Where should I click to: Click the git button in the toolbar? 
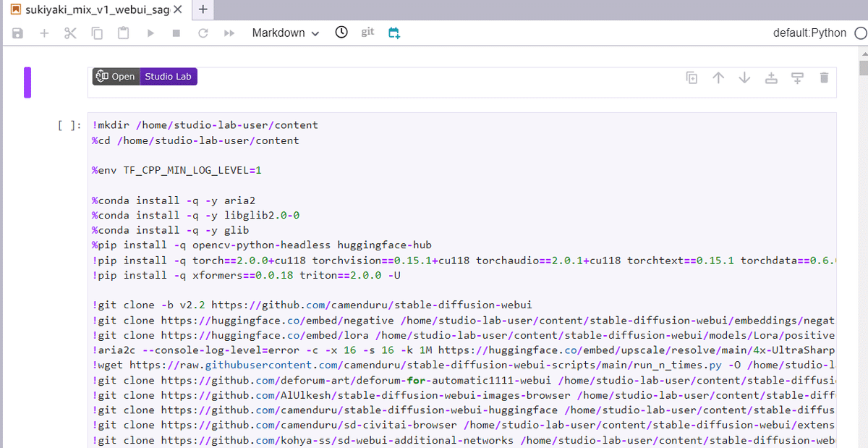(367, 32)
